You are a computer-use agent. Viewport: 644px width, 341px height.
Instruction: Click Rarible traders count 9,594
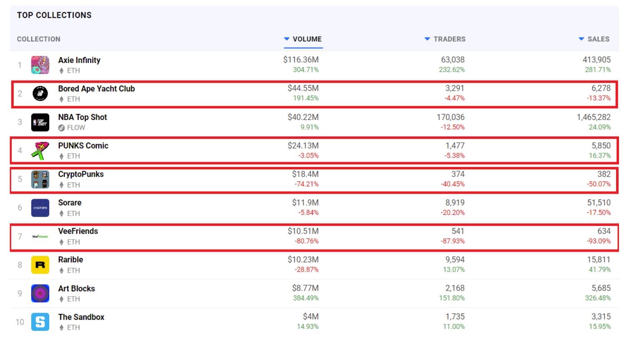coord(455,260)
